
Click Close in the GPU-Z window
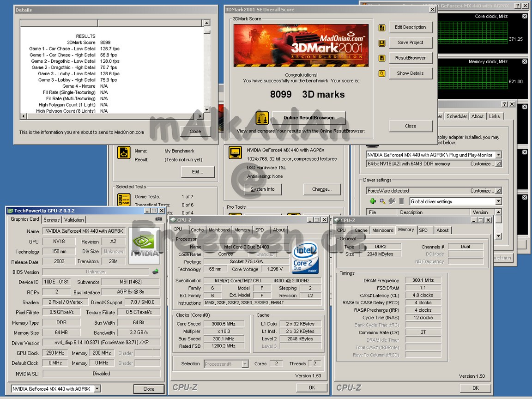[149, 389]
